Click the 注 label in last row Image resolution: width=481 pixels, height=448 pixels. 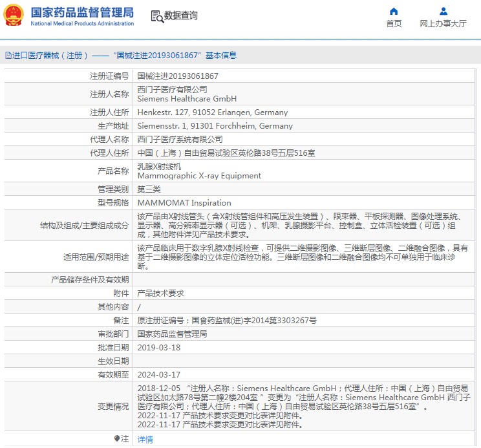(125, 439)
